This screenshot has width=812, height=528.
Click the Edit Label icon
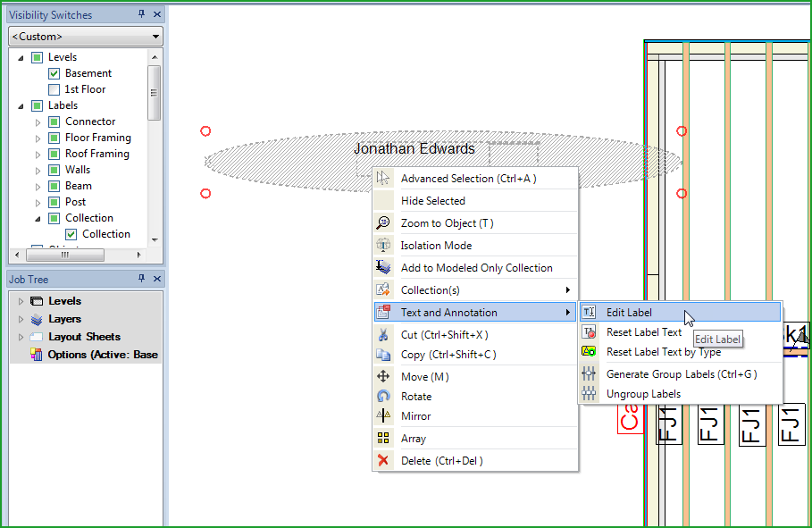pos(589,312)
